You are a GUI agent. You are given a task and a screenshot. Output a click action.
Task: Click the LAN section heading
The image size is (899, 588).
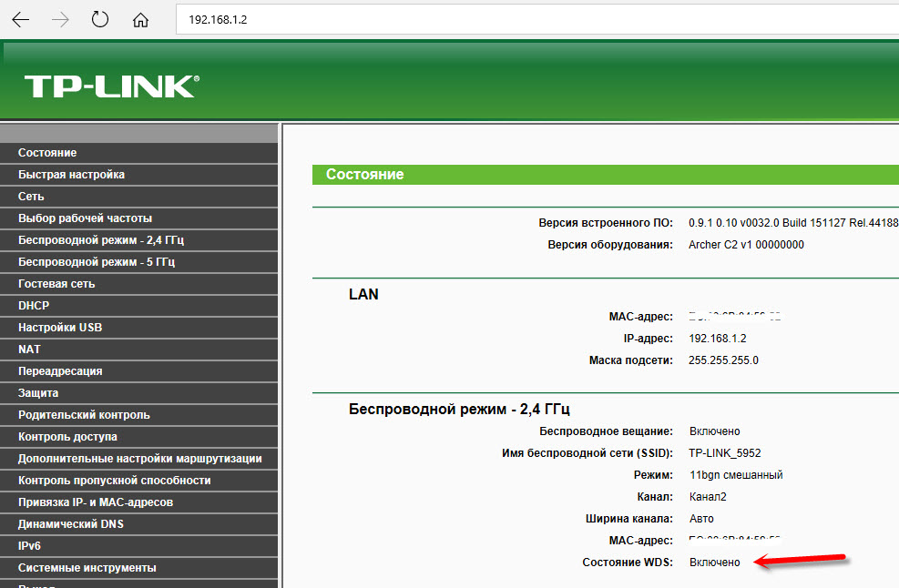coord(363,295)
